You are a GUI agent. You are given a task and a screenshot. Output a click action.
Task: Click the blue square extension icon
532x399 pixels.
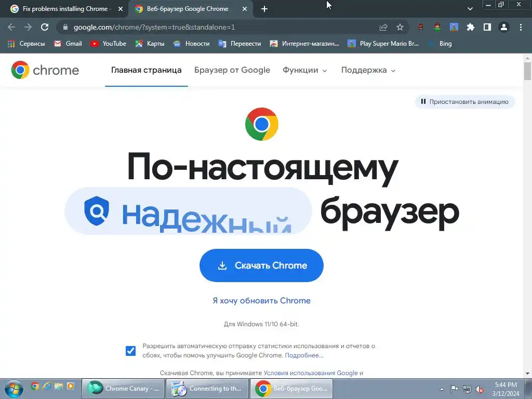pos(454,27)
